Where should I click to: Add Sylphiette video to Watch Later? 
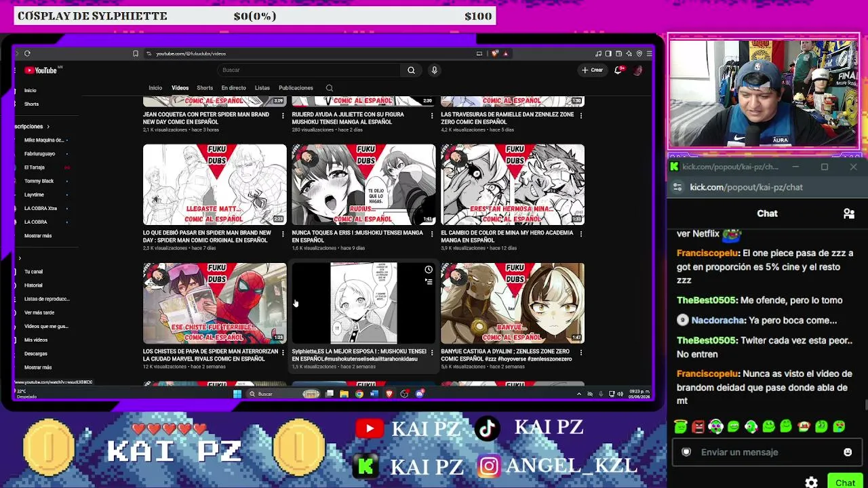[x=429, y=270]
